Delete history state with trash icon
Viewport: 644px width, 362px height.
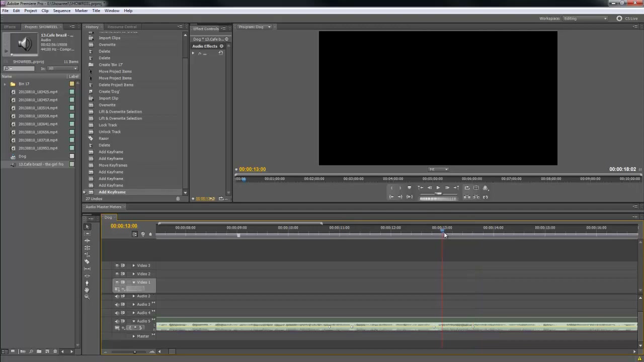178,199
